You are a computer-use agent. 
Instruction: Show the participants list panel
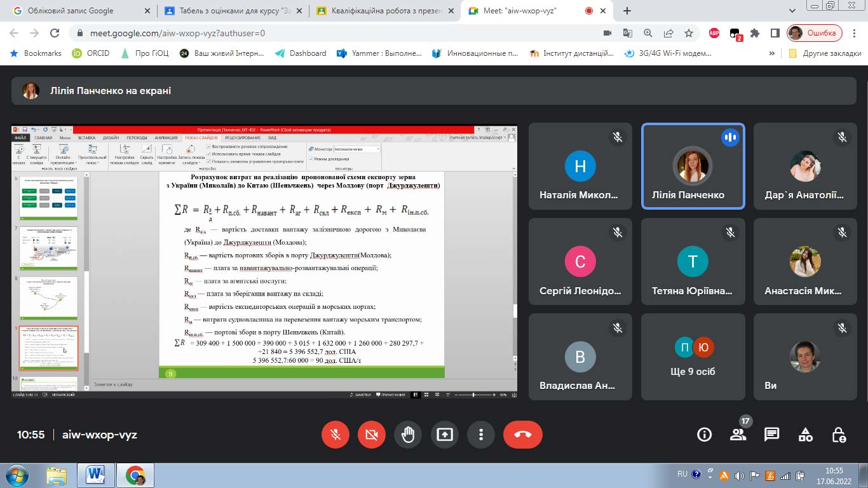(x=738, y=435)
